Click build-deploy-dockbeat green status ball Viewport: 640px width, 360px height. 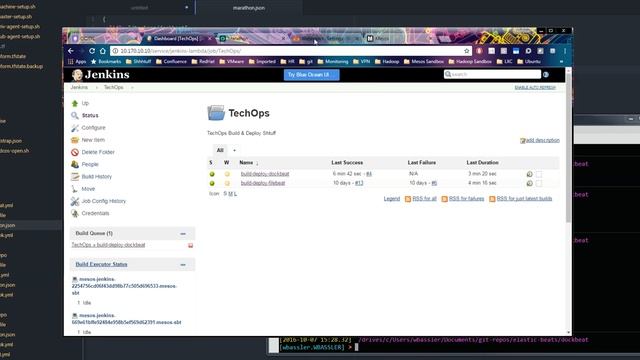coord(212,174)
